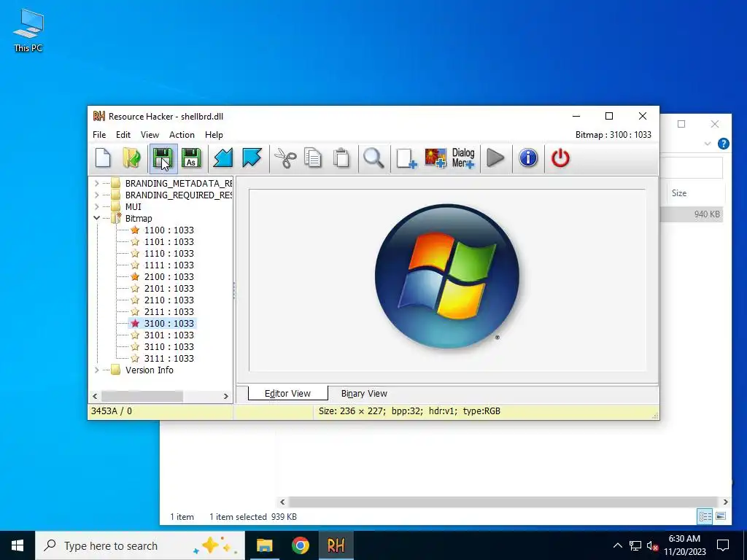Open the Help menu

click(x=214, y=135)
